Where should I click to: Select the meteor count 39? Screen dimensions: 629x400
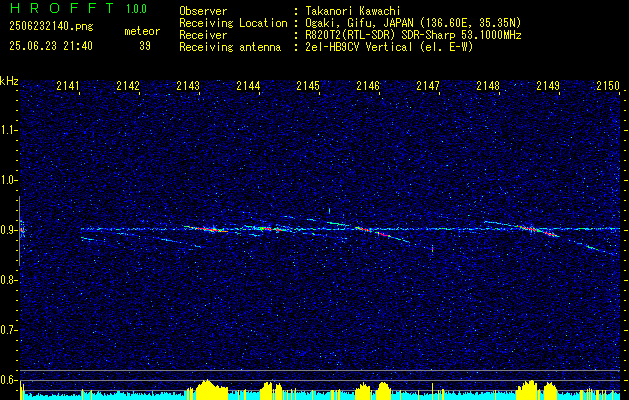point(145,46)
